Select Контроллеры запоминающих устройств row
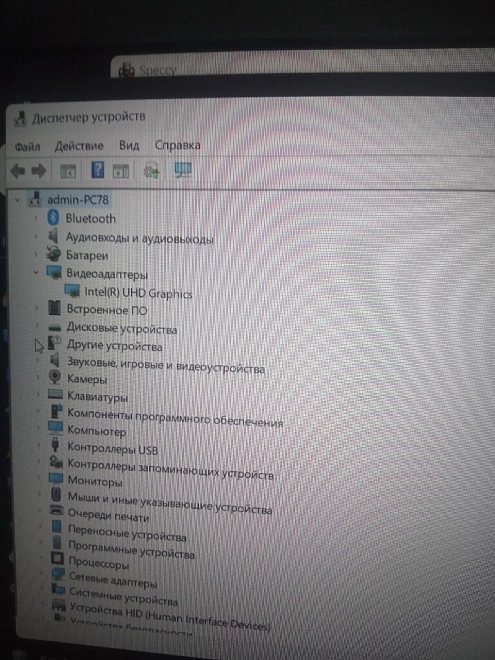 [x=170, y=469]
